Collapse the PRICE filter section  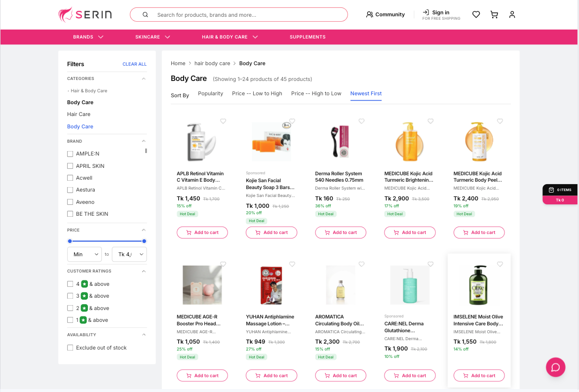click(x=144, y=230)
